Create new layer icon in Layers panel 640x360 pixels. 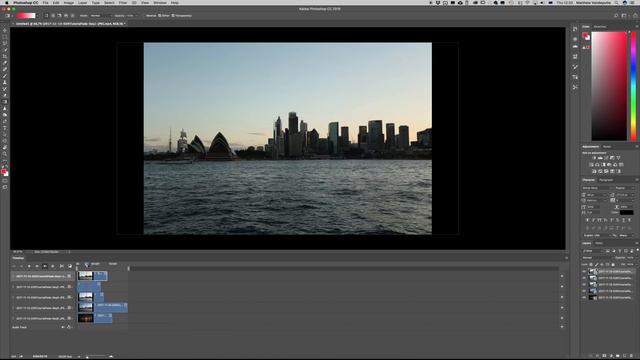click(x=624, y=356)
